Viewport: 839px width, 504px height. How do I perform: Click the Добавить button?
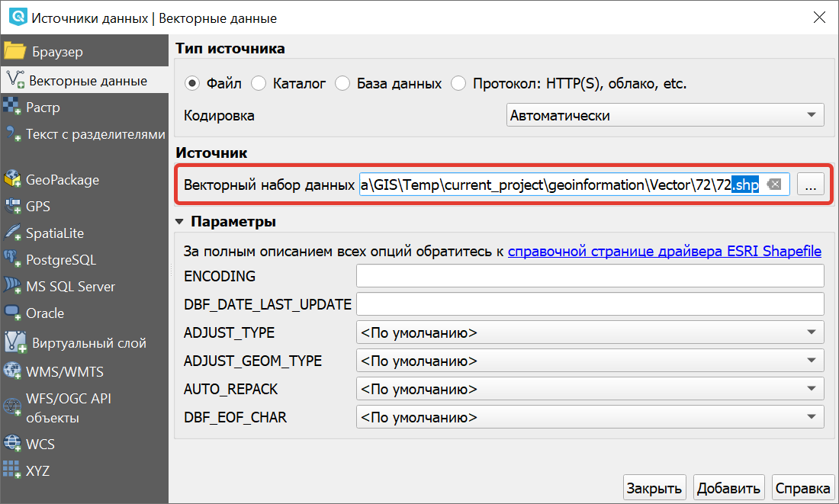pos(728,488)
